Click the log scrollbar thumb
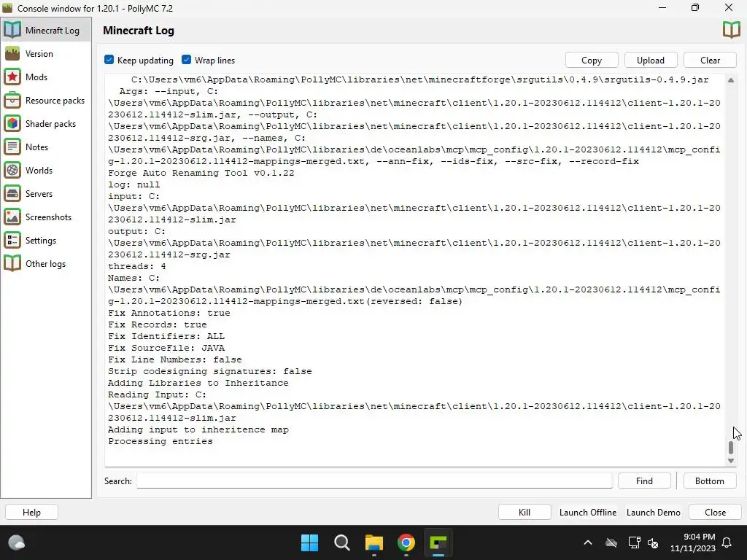The image size is (747, 560). [x=731, y=448]
